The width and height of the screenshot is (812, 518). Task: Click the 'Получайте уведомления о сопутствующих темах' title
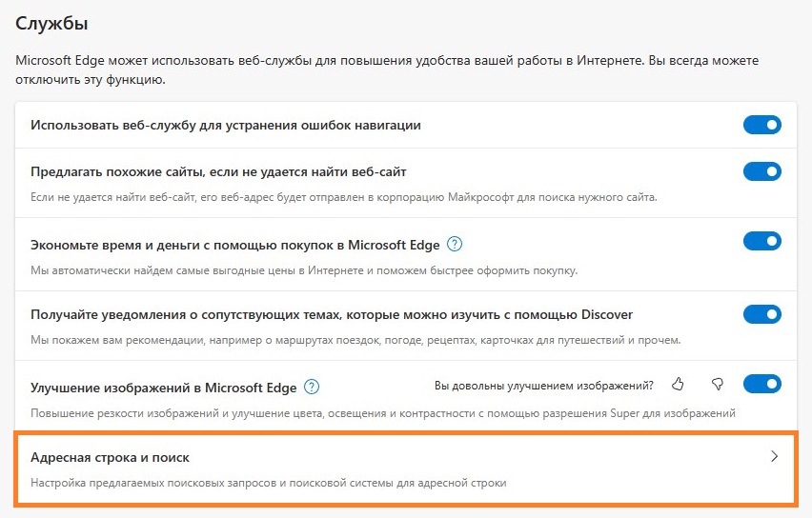pyautogui.click(x=332, y=314)
